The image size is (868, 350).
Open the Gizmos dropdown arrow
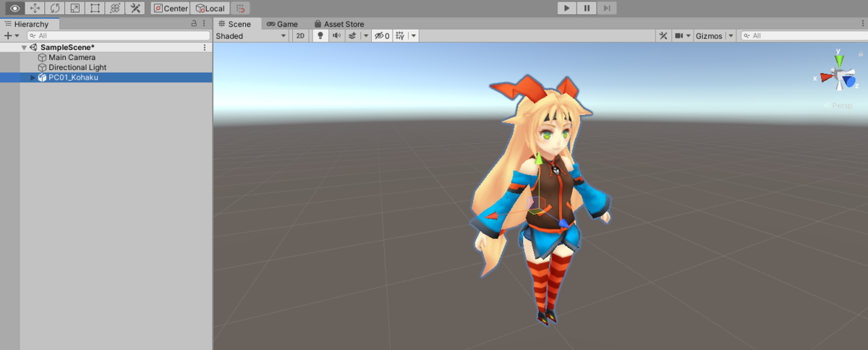click(x=730, y=35)
